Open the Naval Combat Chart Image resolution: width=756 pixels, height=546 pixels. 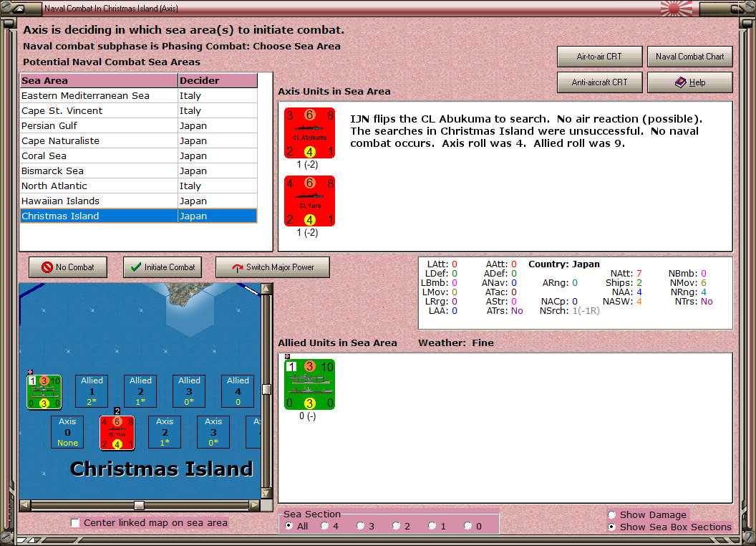tap(689, 57)
